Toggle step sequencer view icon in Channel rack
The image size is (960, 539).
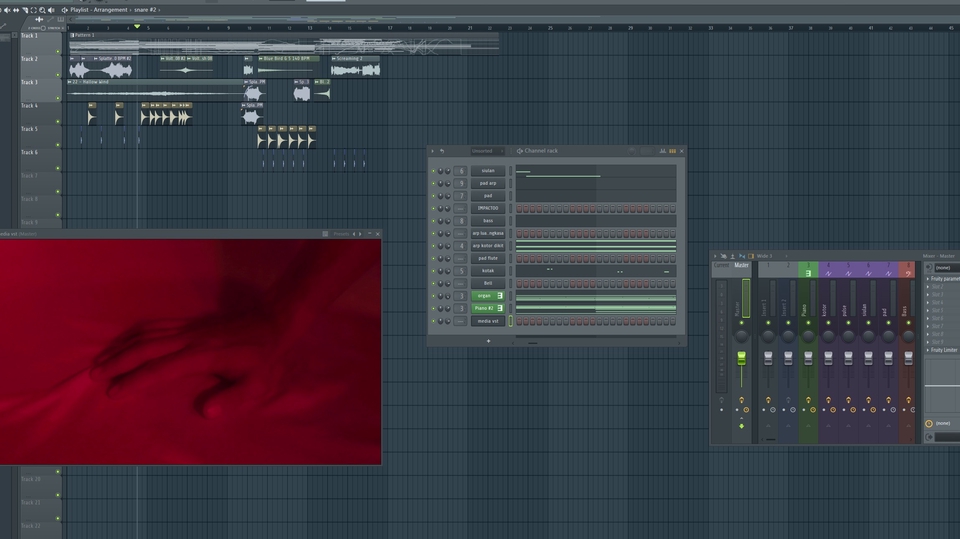click(x=672, y=151)
